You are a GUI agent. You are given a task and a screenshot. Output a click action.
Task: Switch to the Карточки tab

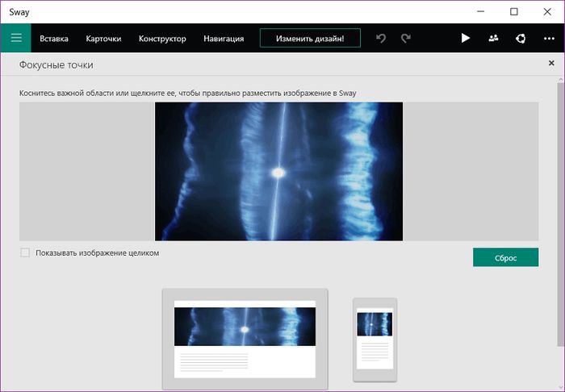coord(103,38)
